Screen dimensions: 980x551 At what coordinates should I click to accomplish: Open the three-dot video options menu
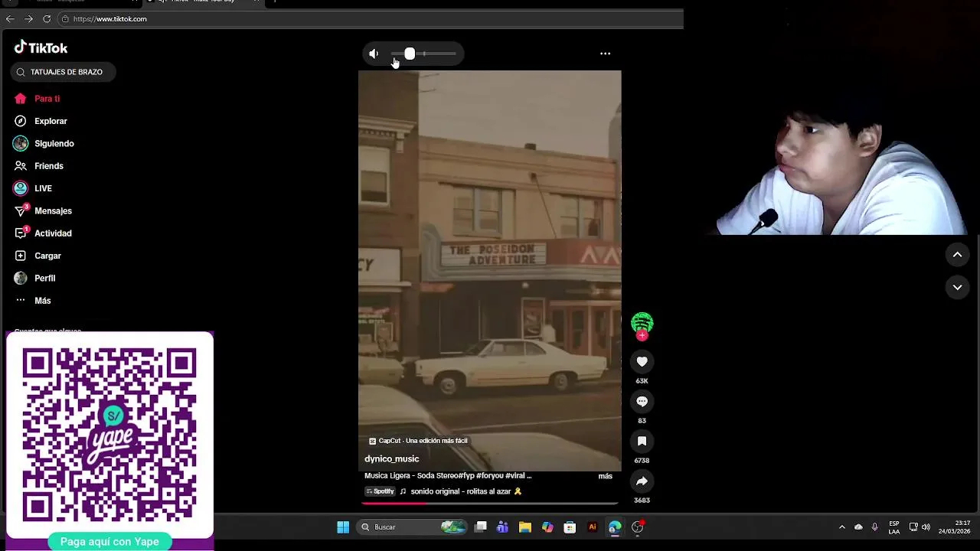[x=605, y=54]
